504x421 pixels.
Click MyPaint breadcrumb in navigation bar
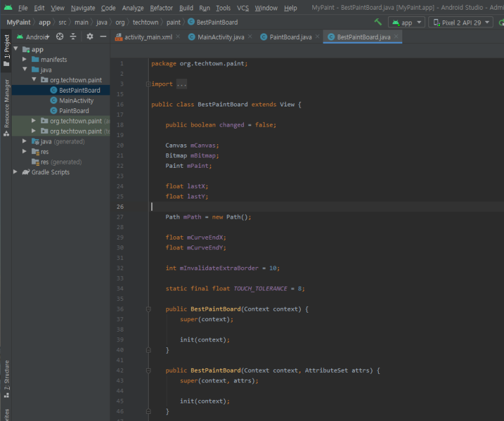coord(19,22)
